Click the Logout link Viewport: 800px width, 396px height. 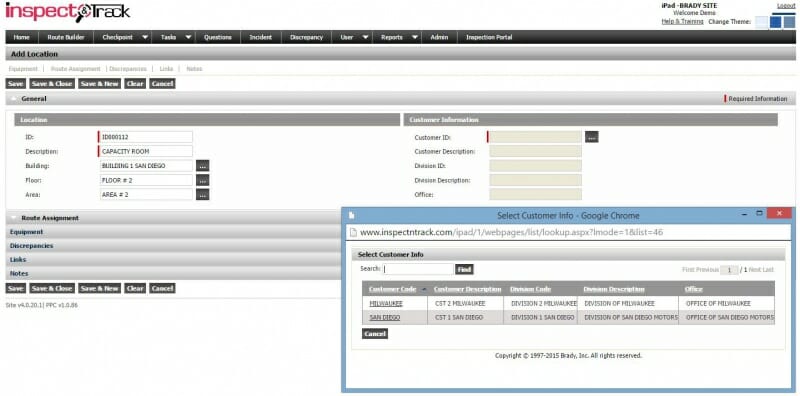click(786, 6)
